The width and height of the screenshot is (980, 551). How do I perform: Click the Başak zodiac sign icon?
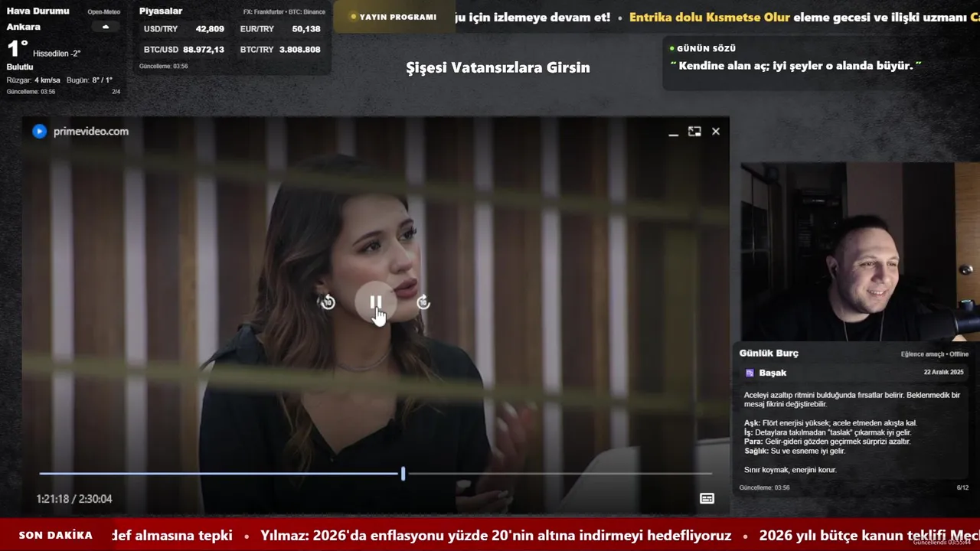click(750, 373)
